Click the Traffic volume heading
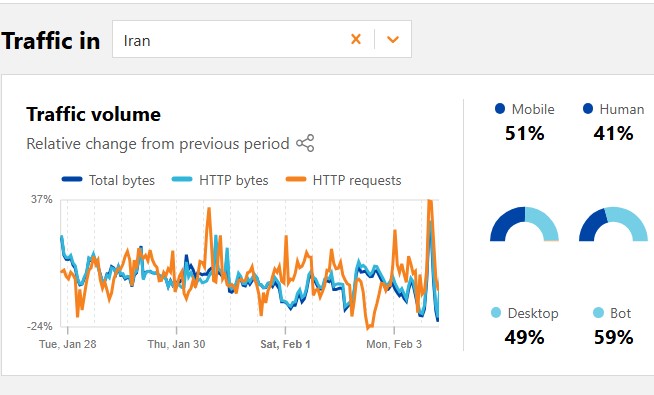This screenshot has height=395, width=654. click(93, 114)
